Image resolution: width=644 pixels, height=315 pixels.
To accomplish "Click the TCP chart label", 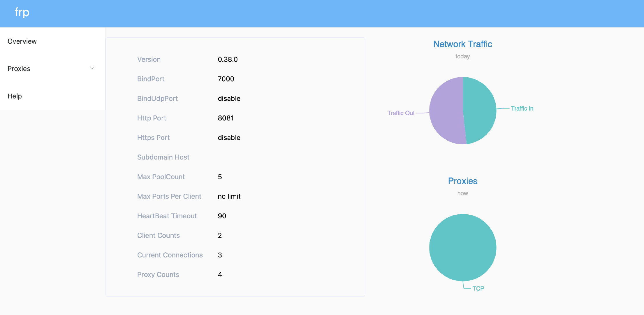I will 478,288.
